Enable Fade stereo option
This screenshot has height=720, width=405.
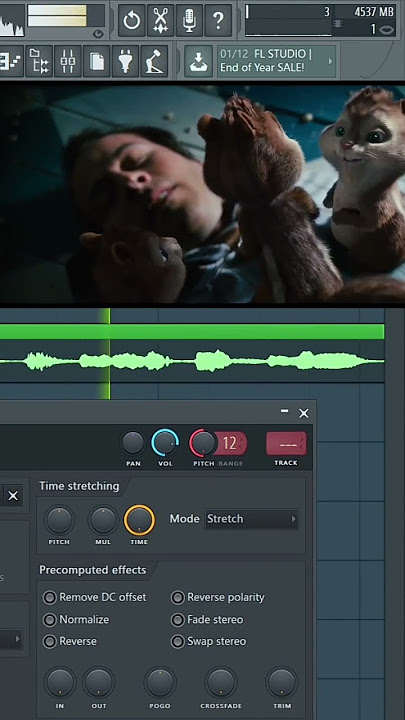point(207,619)
